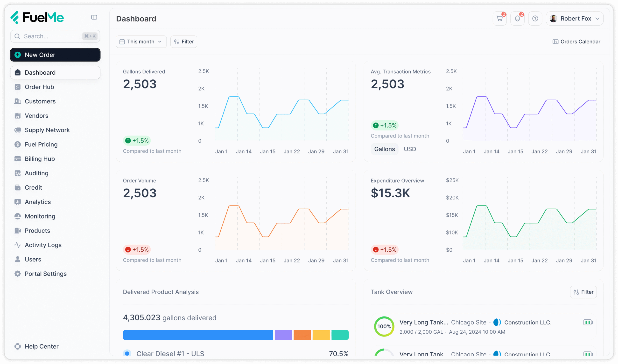Click the New Order button
The height and width of the screenshot is (364, 618).
pyautogui.click(x=55, y=55)
